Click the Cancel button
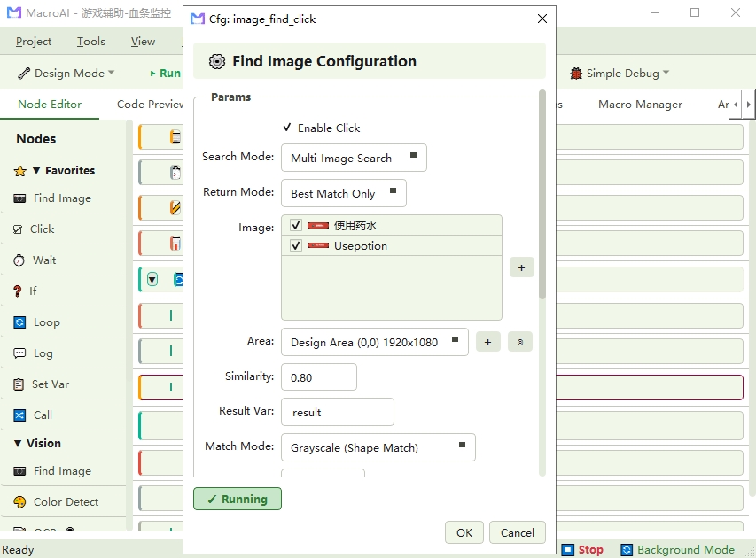The height and width of the screenshot is (558, 756). pos(518,532)
